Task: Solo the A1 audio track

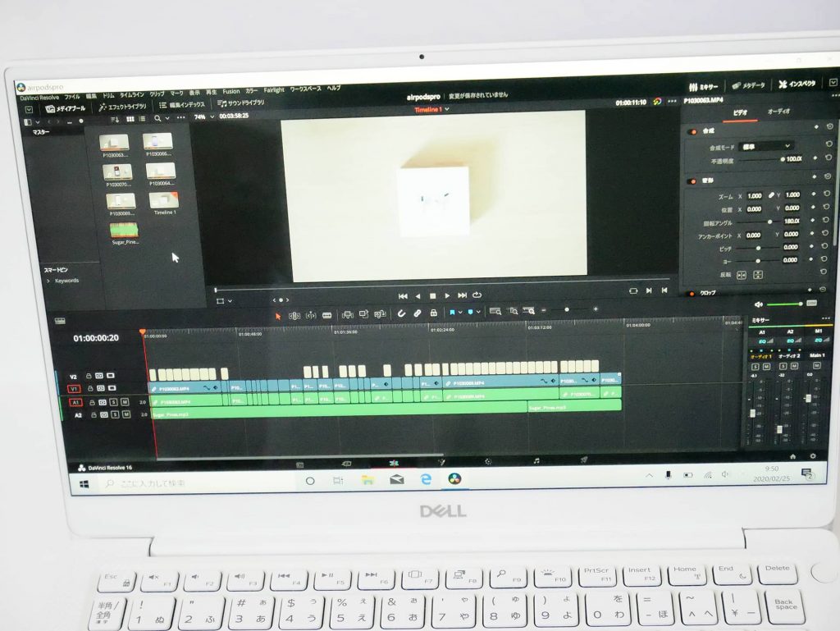Action: click(x=113, y=402)
